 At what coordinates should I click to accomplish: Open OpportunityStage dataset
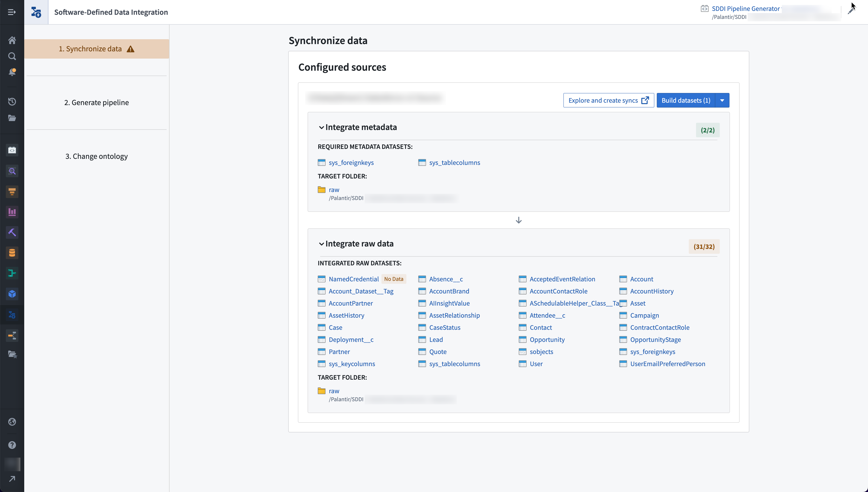click(x=655, y=340)
